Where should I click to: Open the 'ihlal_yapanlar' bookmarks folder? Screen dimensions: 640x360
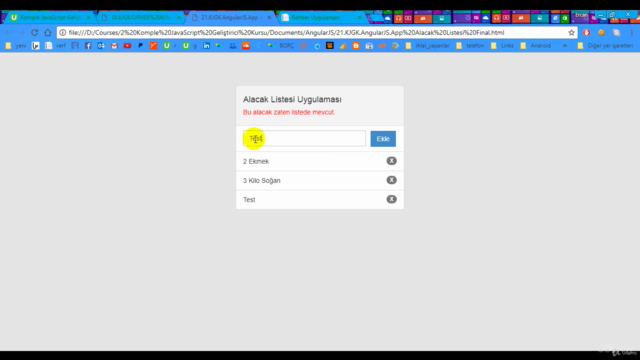428,46
